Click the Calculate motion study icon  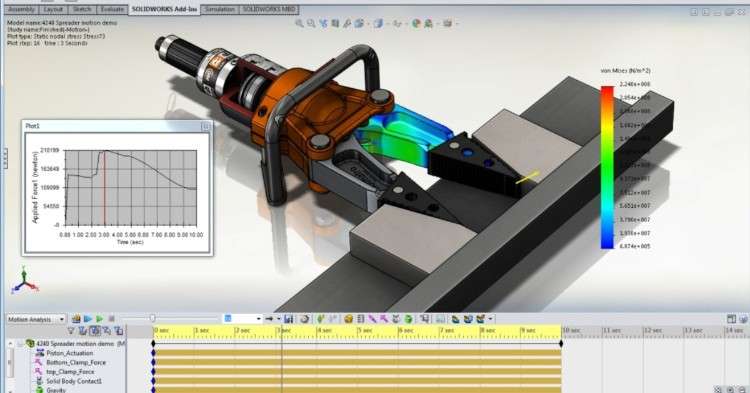click(76, 319)
